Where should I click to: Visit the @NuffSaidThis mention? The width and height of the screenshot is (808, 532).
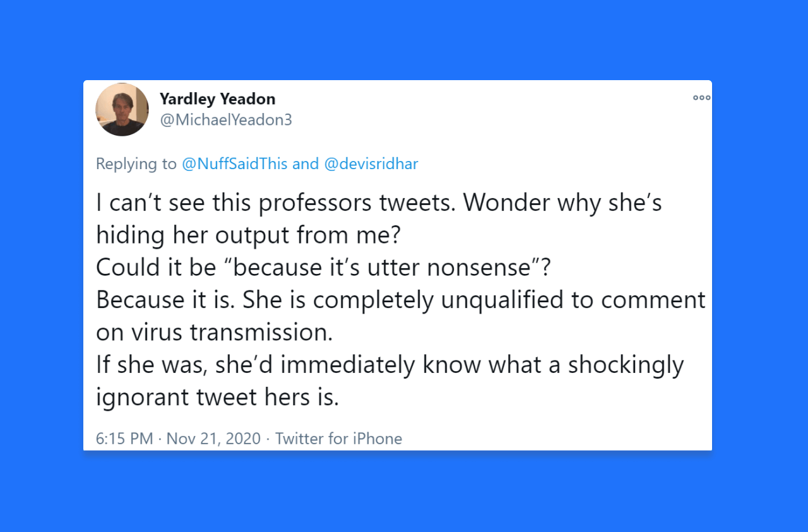coord(234,164)
